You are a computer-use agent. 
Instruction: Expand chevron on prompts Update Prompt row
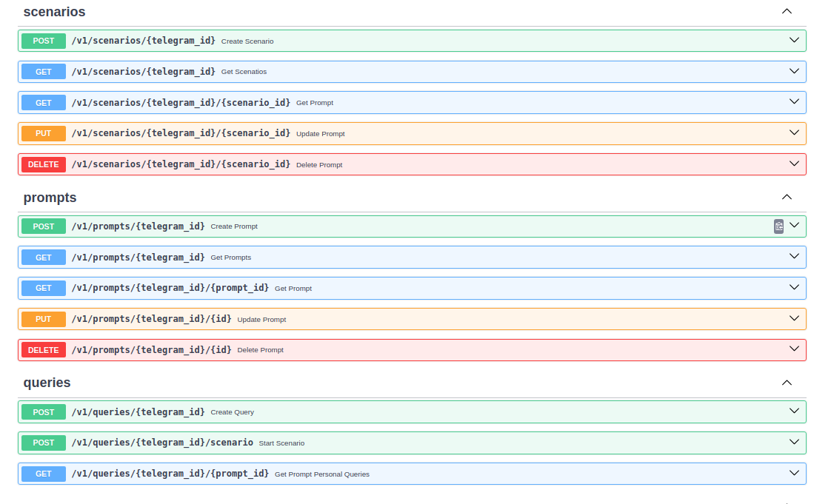pos(794,319)
